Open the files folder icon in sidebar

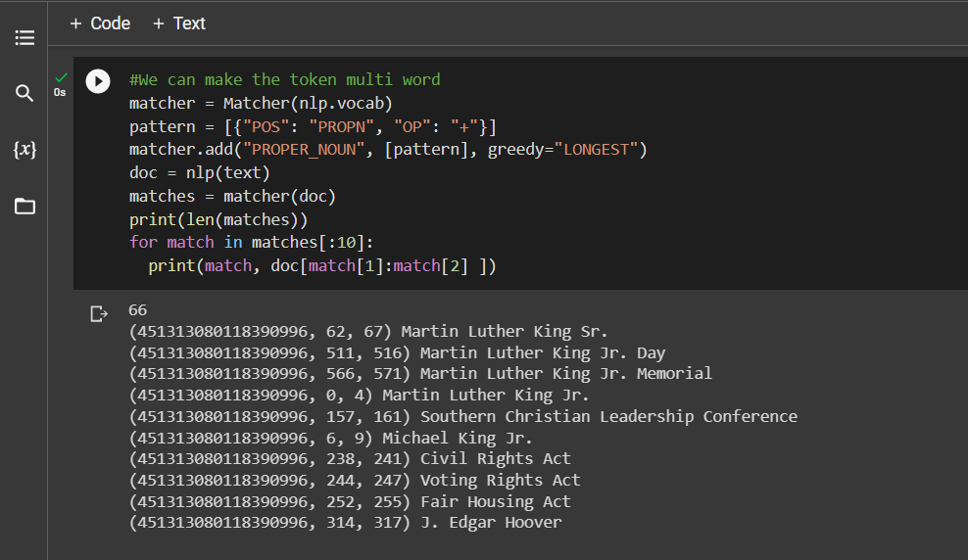pyautogui.click(x=24, y=206)
